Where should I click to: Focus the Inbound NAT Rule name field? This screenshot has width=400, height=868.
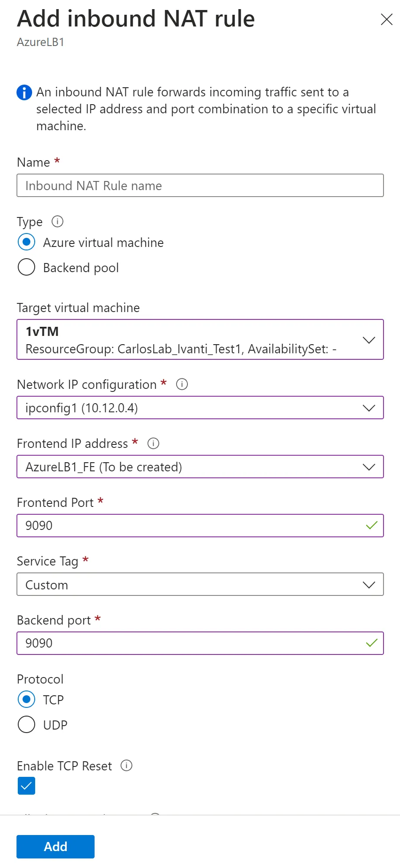point(200,185)
